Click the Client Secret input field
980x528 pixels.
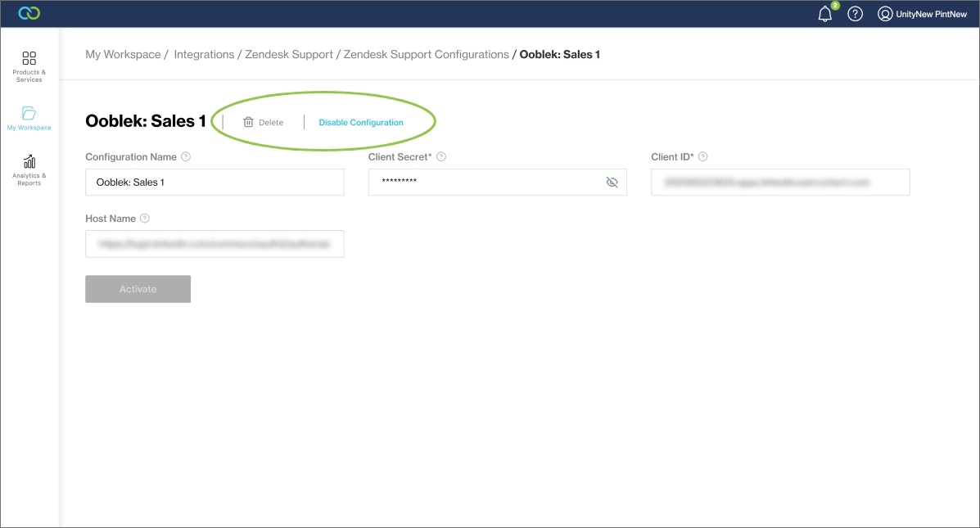498,182
